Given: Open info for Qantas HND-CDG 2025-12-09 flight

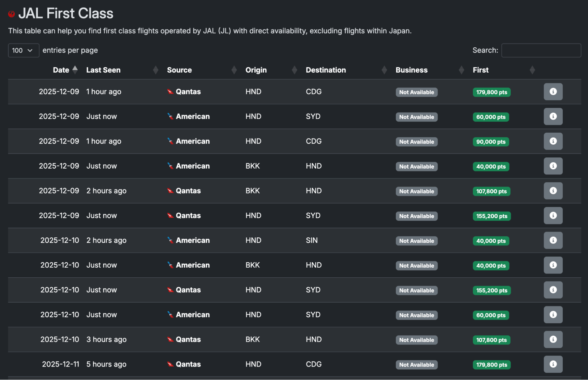Looking at the screenshot, I should coord(553,92).
